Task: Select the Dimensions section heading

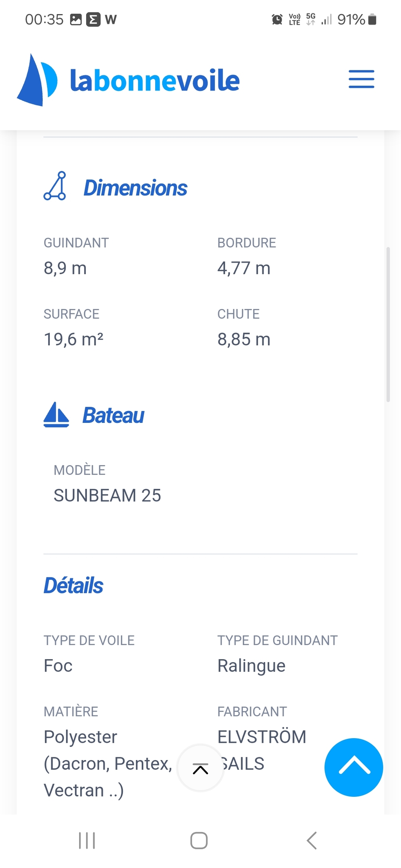Action: pyautogui.click(x=135, y=188)
